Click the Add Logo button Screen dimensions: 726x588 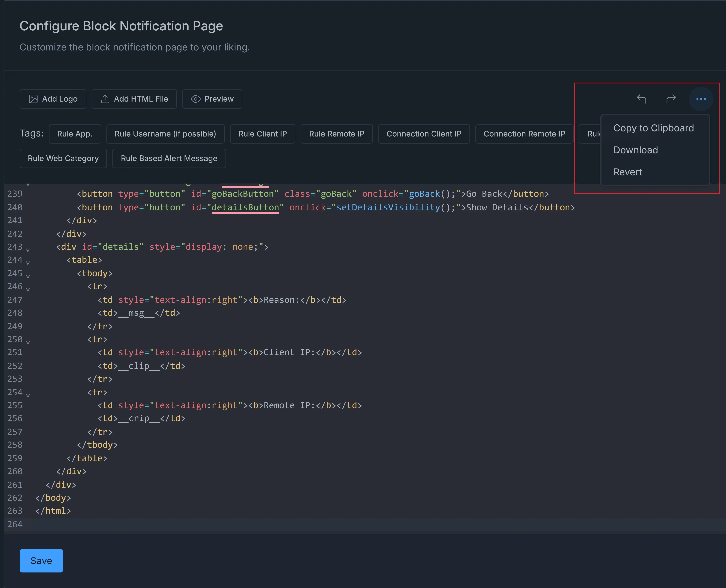53,99
